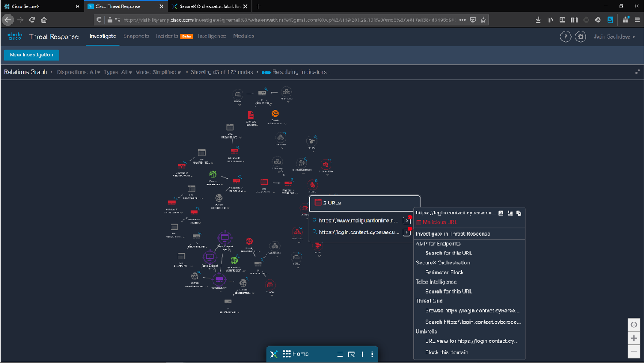
Task: Zoom out on the relations graph
Action: tap(634, 352)
